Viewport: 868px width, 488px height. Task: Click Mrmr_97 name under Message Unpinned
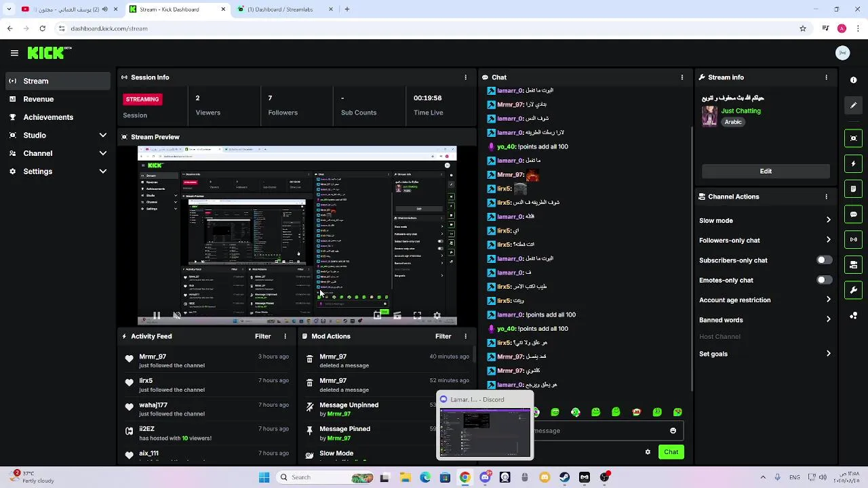pos(339,414)
